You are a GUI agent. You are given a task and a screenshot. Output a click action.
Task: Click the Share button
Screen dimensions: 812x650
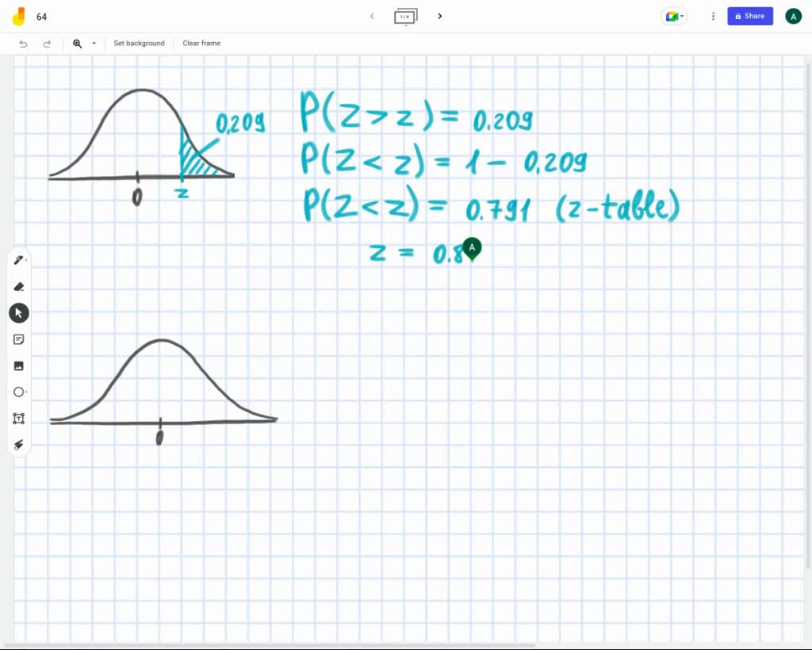749,16
